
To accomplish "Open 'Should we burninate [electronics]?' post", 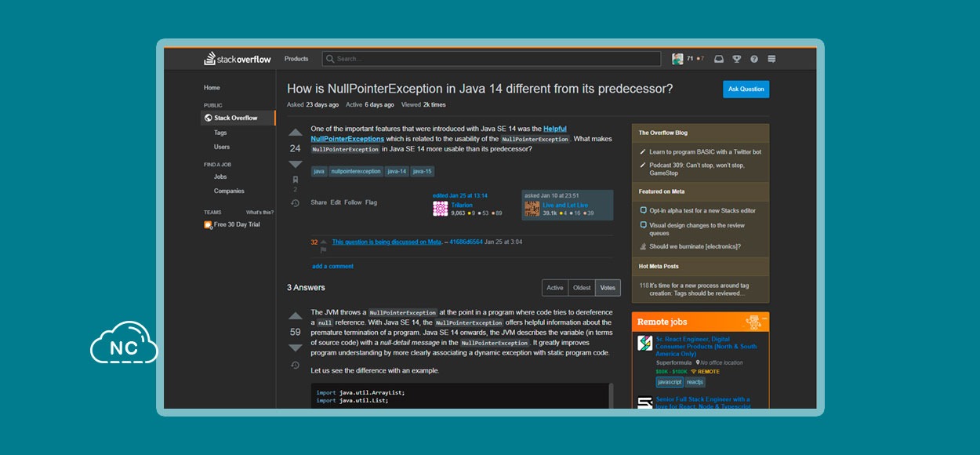I will pyautogui.click(x=695, y=246).
